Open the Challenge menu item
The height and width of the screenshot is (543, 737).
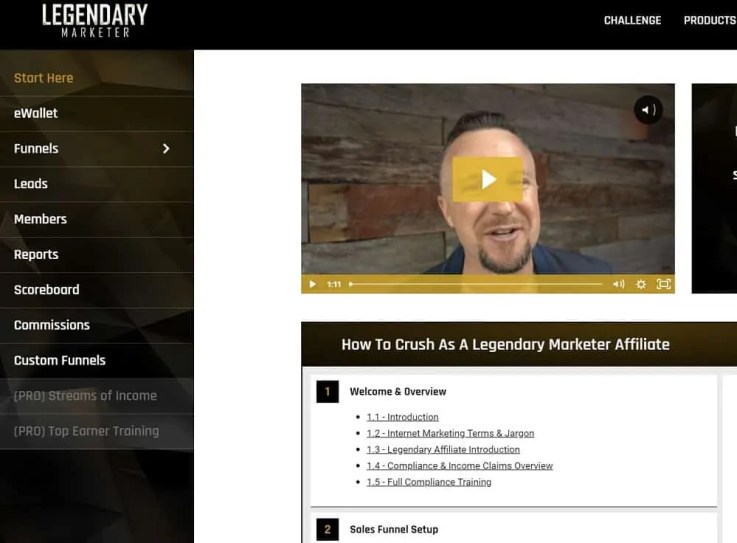632,20
